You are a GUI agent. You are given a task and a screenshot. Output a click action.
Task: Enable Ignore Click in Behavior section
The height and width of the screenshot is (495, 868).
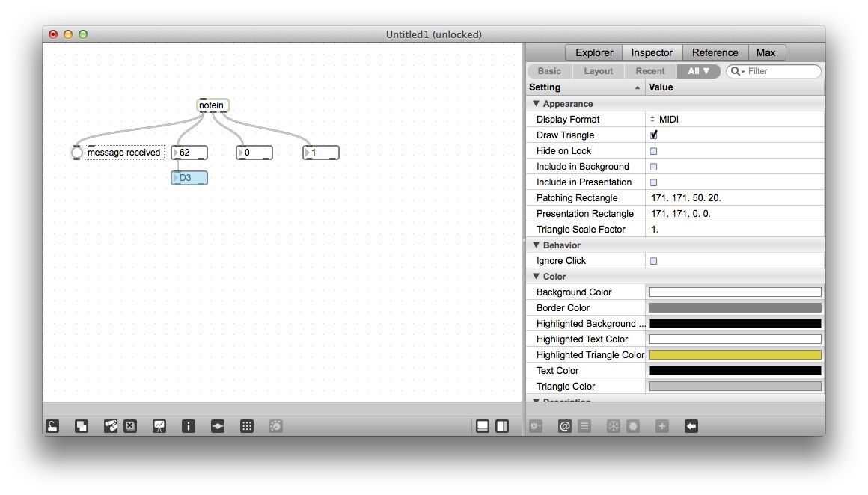click(x=654, y=260)
